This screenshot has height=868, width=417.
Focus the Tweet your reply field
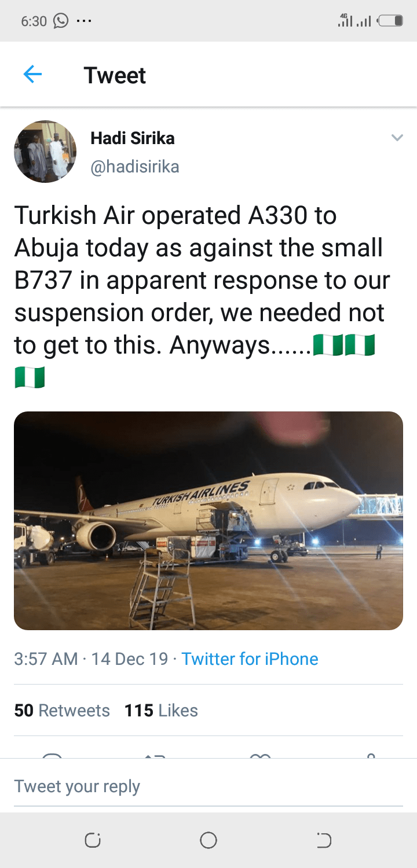pos(209,786)
